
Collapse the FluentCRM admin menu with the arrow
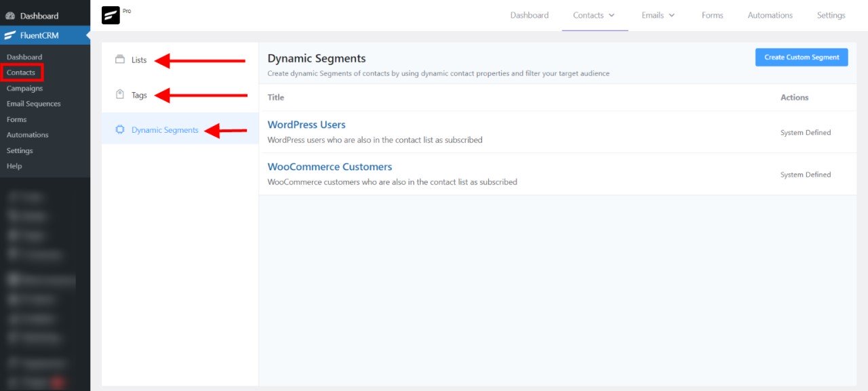(87, 35)
